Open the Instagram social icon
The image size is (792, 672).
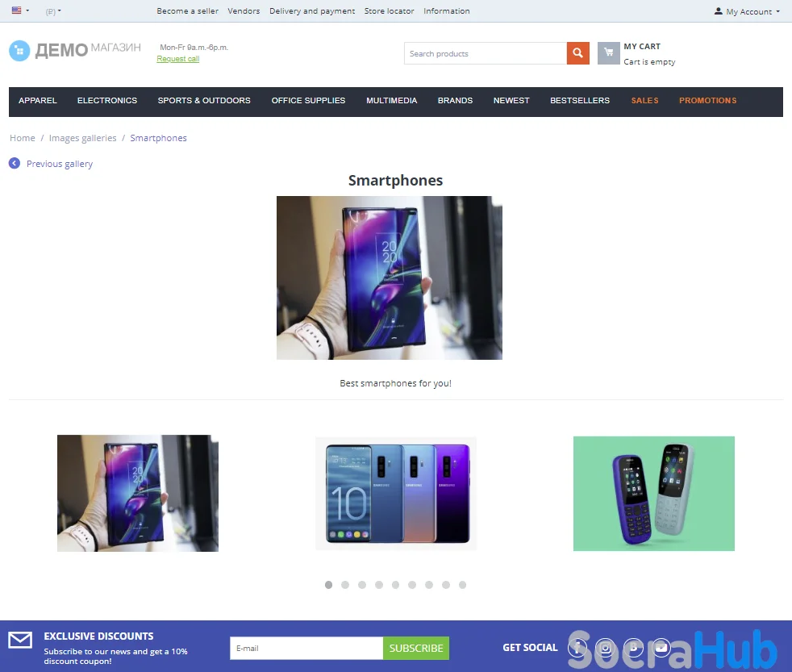tap(605, 647)
